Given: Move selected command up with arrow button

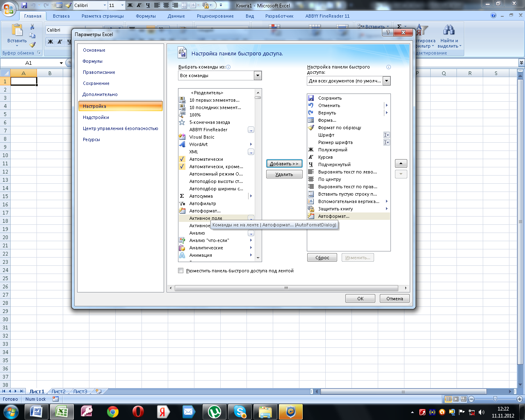Looking at the screenshot, I should (401, 163).
